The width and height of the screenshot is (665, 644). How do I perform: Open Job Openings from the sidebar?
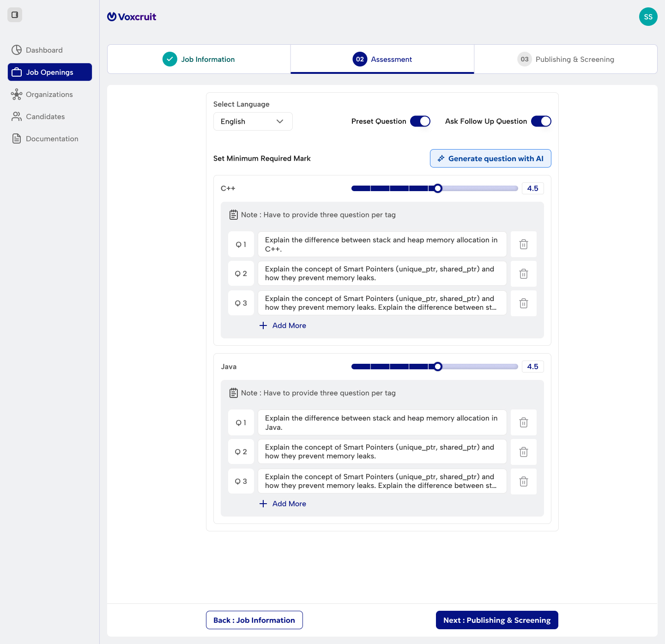[50, 72]
